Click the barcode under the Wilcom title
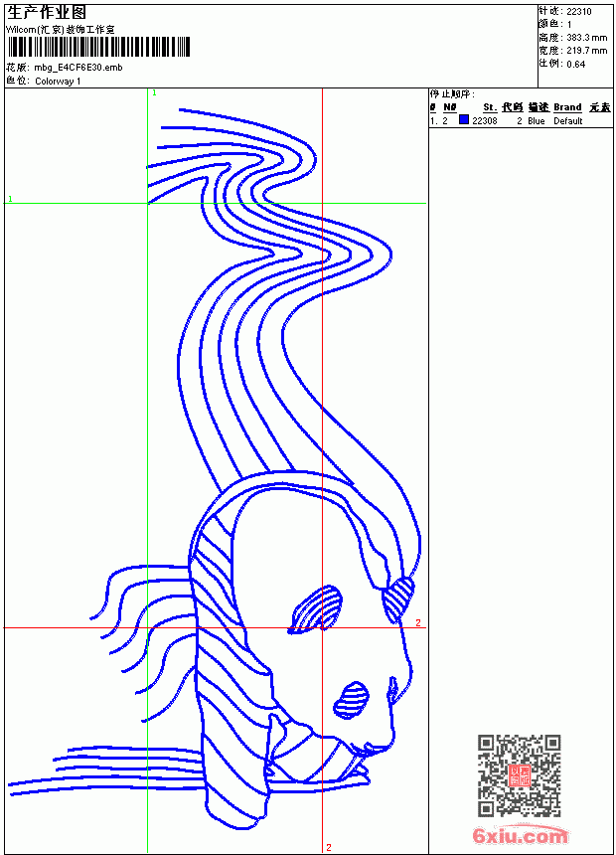The width and height of the screenshot is (616, 855). (x=98, y=47)
